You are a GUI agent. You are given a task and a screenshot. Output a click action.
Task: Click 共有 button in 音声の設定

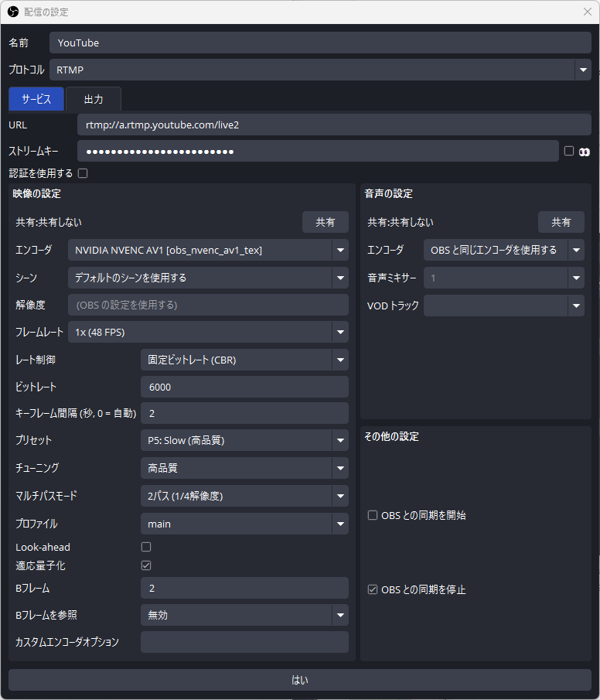[x=561, y=222]
